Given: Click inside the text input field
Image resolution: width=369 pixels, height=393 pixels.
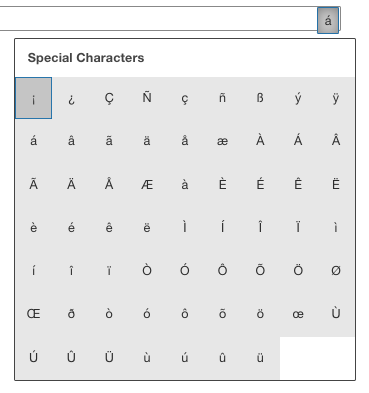Looking at the screenshot, I should click(158, 19).
